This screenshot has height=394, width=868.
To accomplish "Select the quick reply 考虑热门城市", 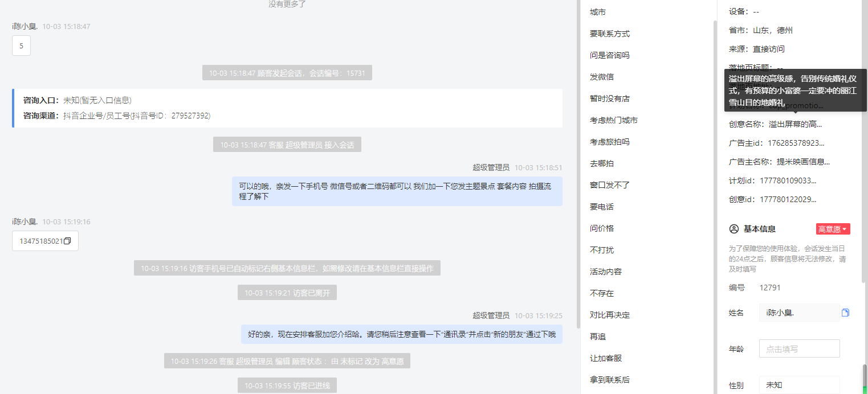I will (614, 120).
